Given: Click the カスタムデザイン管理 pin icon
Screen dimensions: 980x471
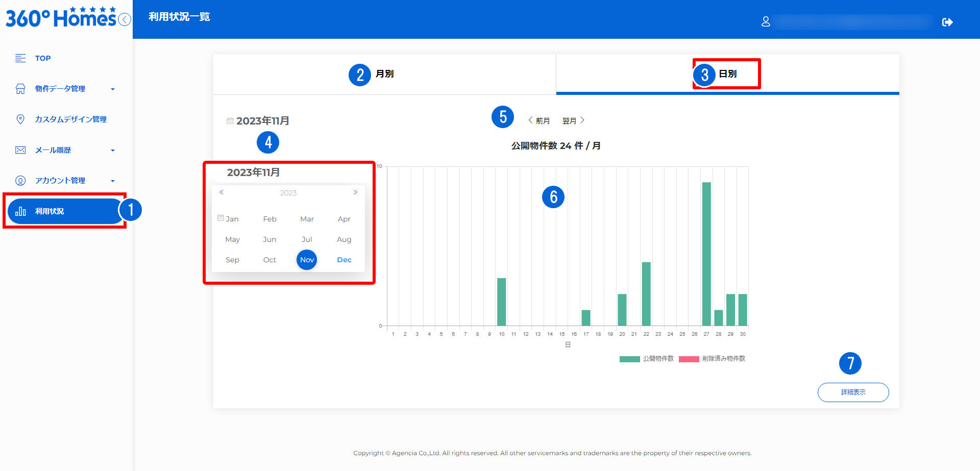Looking at the screenshot, I should point(20,119).
